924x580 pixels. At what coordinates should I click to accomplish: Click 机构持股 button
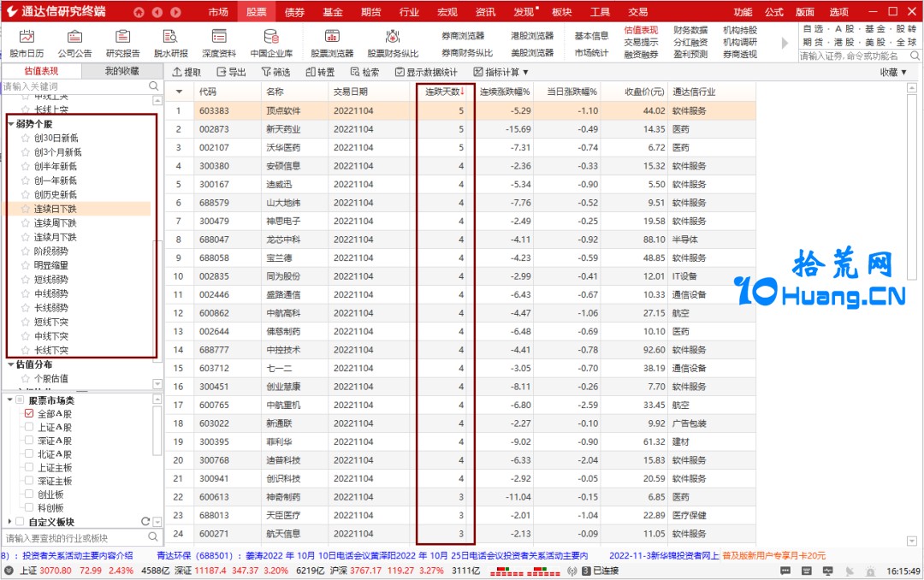coord(740,30)
